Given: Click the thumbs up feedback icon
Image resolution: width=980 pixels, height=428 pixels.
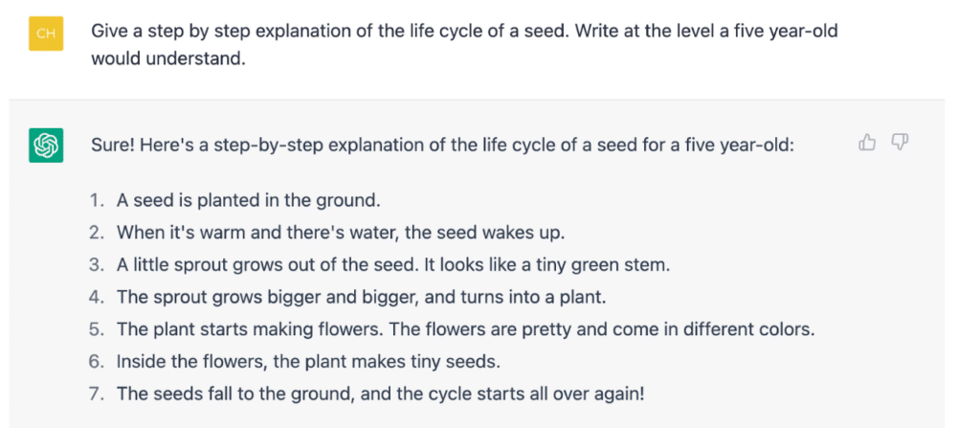Looking at the screenshot, I should (x=867, y=143).
